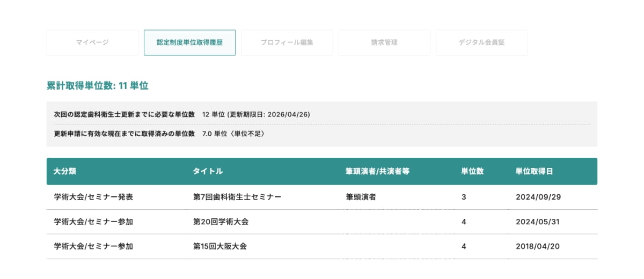Click the 累計取得単位数: 11 単位 heading
Viewport: 644px width, 279px height.
pyautogui.click(x=98, y=85)
